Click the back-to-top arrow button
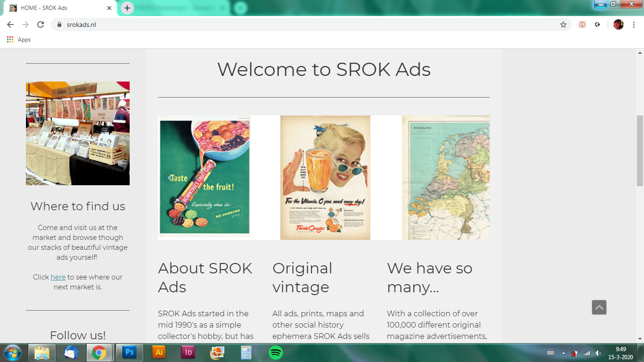This screenshot has width=644, height=362. 599,307
